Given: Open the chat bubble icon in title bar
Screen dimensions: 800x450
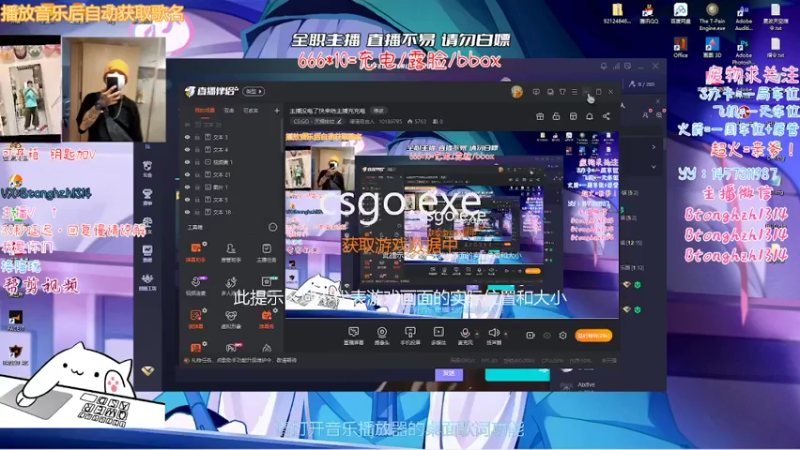Looking at the screenshot, I should [550, 92].
